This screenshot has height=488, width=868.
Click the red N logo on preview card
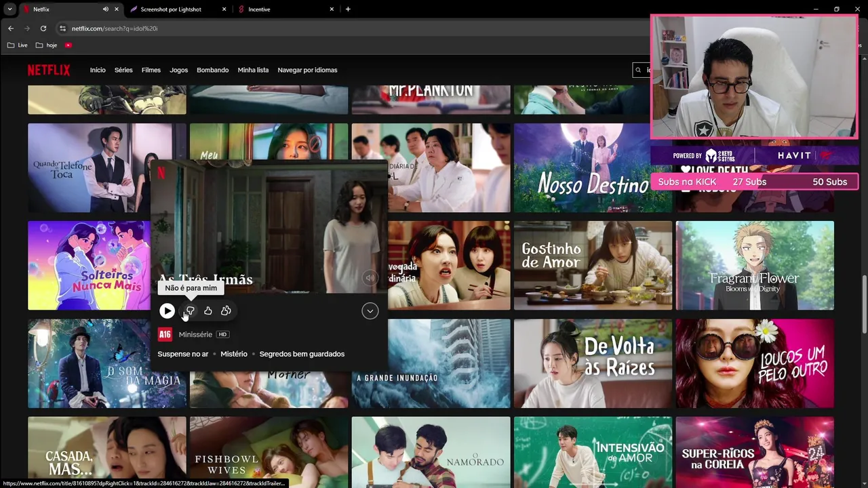[x=161, y=173]
